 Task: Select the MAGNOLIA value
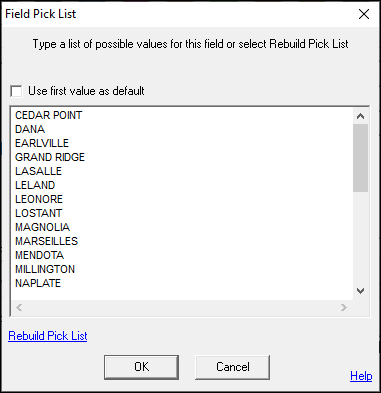tap(42, 227)
